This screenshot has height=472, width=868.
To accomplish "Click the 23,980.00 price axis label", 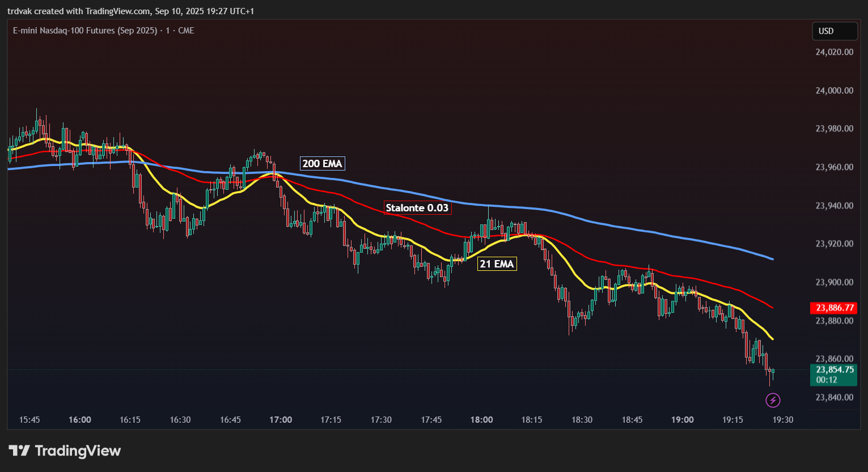I will pos(834,129).
